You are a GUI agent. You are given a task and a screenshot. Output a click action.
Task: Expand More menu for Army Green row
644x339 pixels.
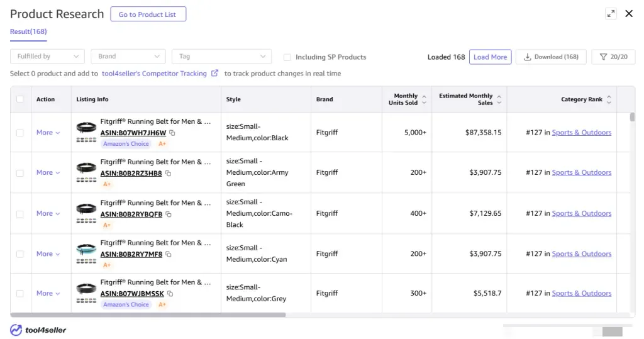pyautogui.click(x=48, y=172)
